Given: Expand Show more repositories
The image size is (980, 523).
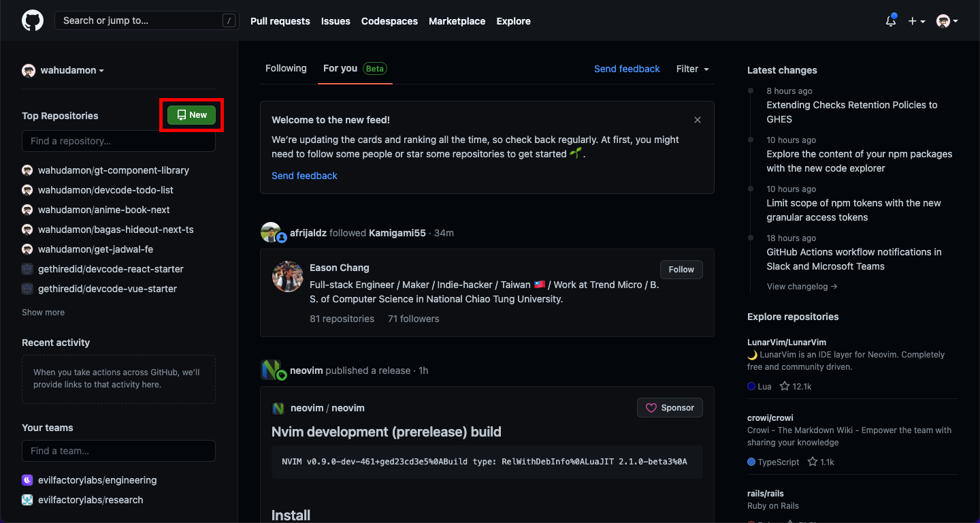Looking at the screenshot, I should point(43,313).
